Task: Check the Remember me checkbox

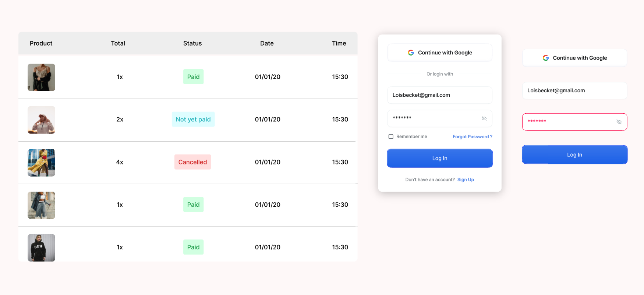Action: [x=391, y=136]
